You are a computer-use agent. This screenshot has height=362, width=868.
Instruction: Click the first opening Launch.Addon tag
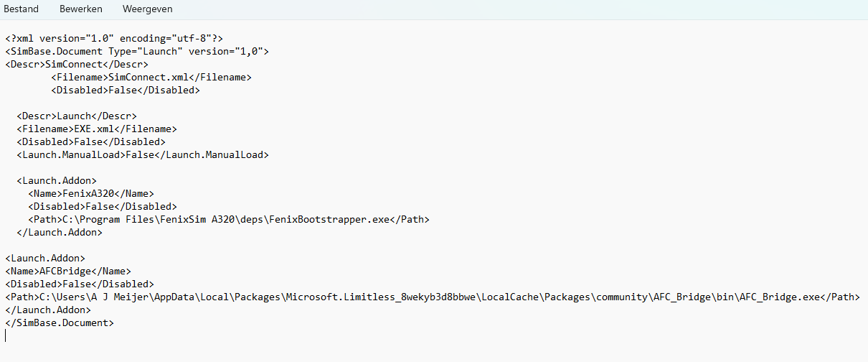pos(57,180)
